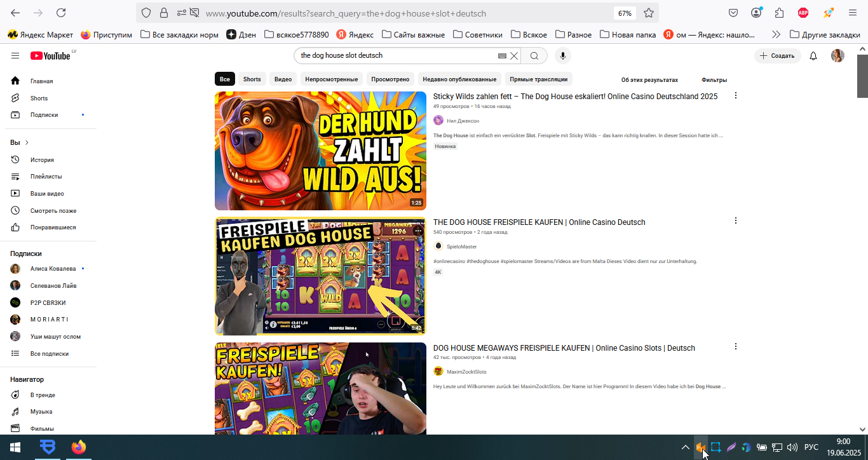Open options menu for Sticky Wilds video
This screenshot has width=868, height=460.
click(736, 95)
